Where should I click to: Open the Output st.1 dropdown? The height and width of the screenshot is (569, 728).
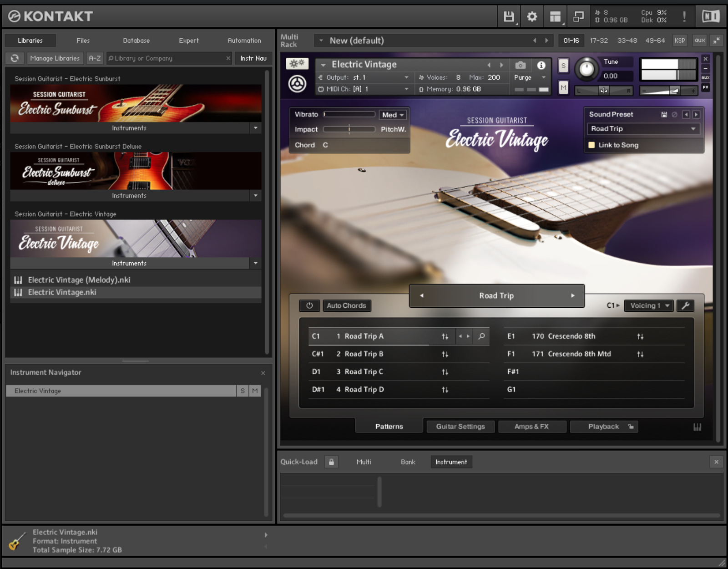pos(364,78)
